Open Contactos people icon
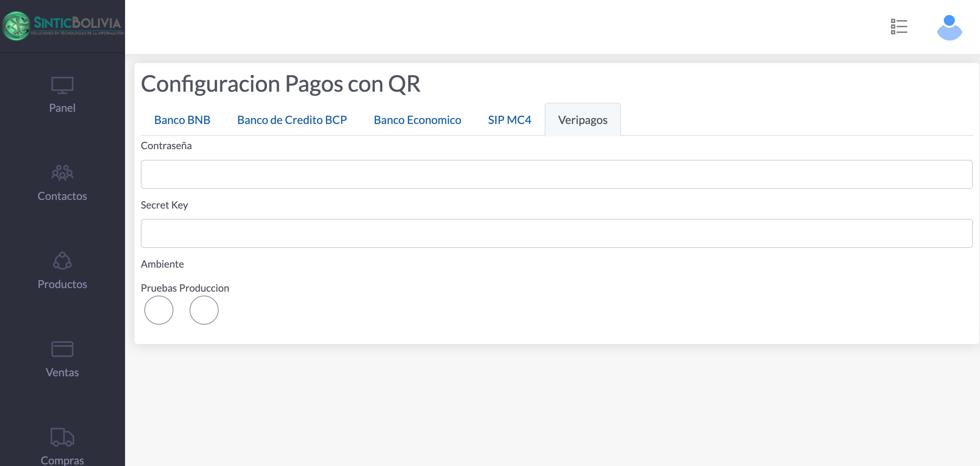The image size is (980, 466). [62, 173]
